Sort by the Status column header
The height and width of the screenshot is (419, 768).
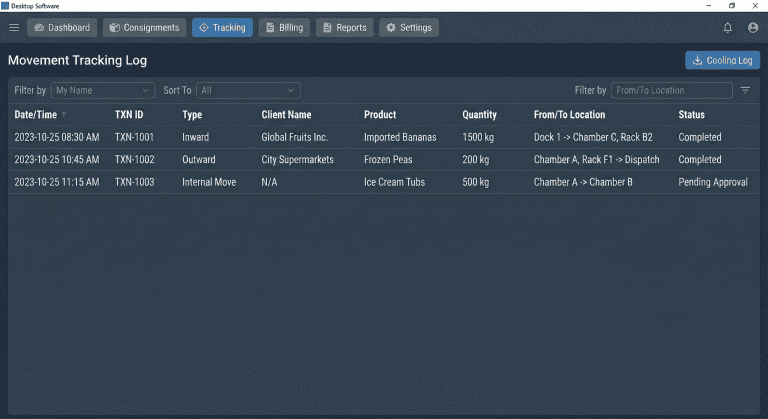tap(691, 115)
